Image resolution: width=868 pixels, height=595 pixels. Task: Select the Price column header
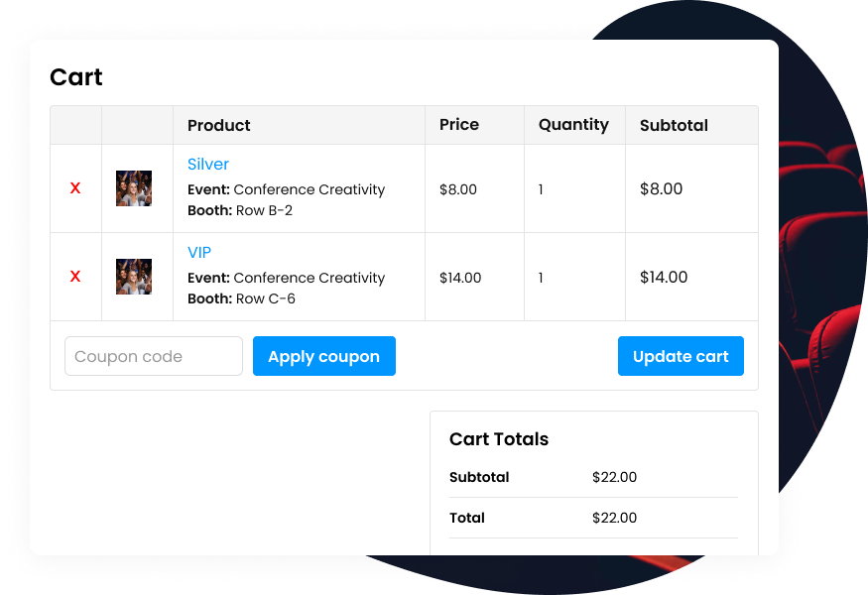point(458,125)
